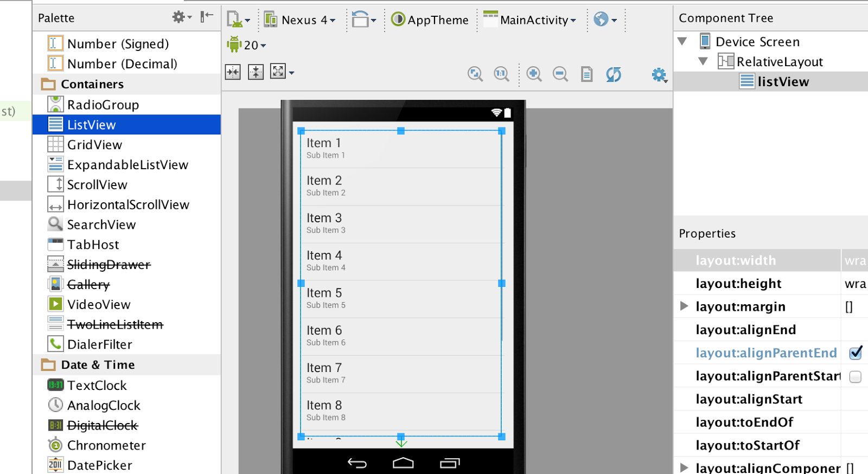The width and height of the screenshot is (868, 474).
Task: Open the AppTheme theme selector
Action: [430, 20]
